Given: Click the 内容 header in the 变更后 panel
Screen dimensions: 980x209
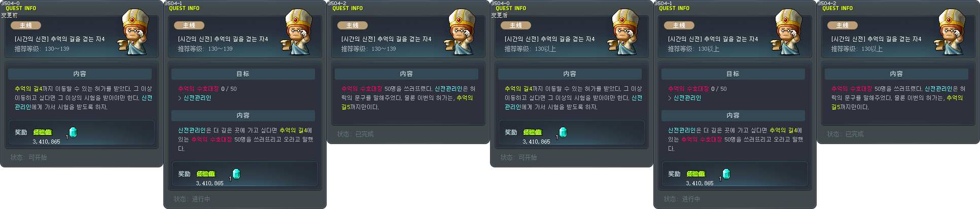Looking at the screenshot, I should pos(570,74).
